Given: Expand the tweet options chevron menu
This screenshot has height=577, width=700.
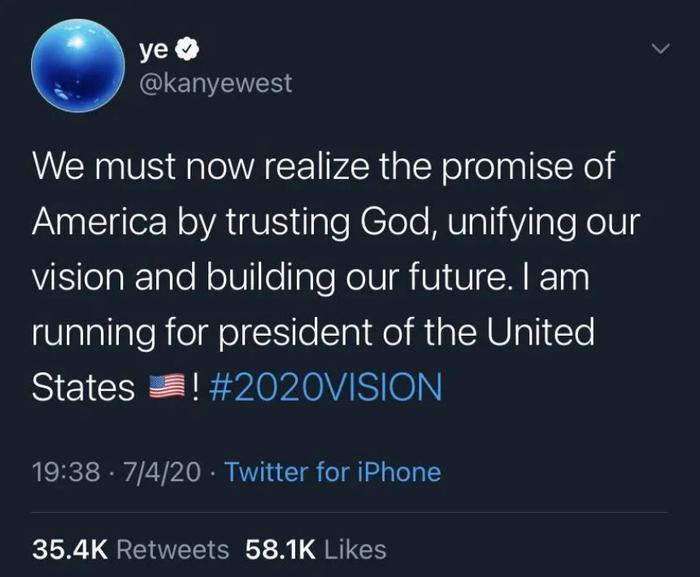Looking at the screenshot, I should 660,48.
